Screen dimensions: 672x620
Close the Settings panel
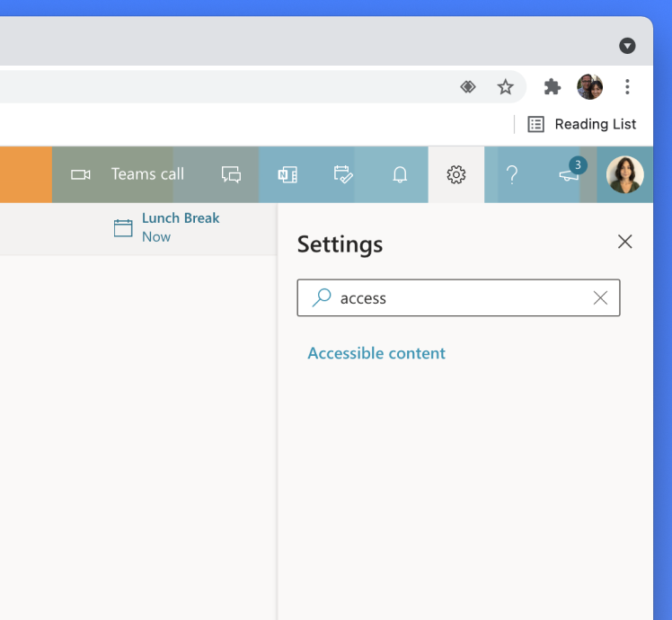coord(625,242)
